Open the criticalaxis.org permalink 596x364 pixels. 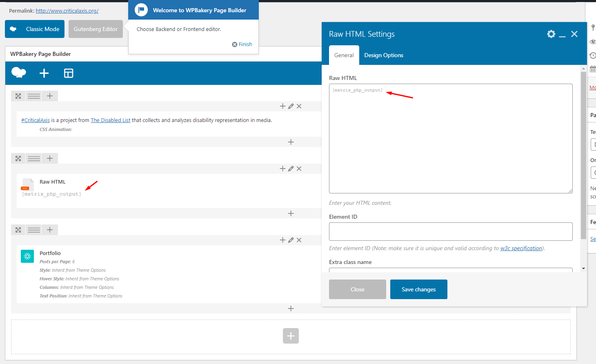coord(67,11)
